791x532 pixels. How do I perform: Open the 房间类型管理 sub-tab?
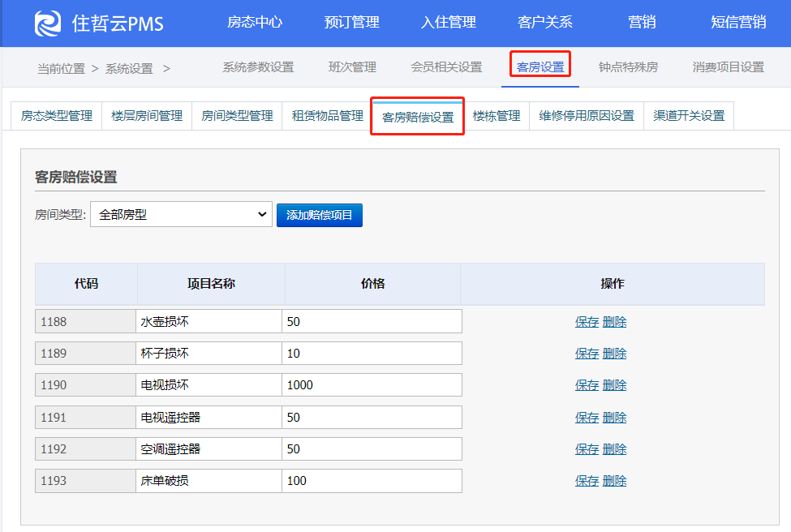point(237,116)
